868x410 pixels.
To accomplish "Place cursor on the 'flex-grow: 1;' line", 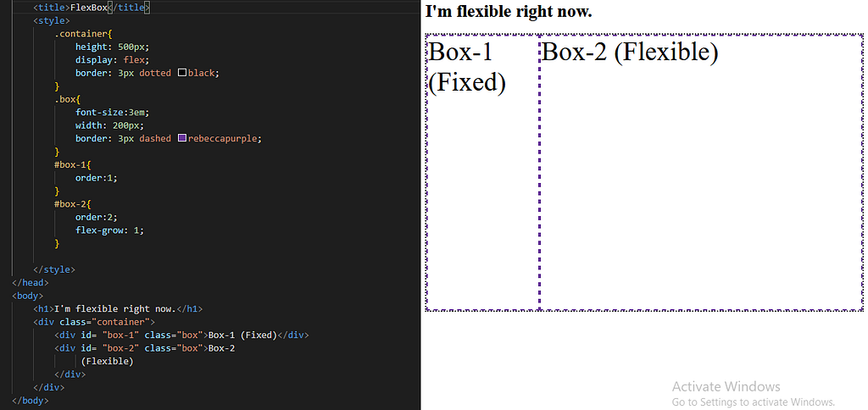I will [x=109, y=230].
